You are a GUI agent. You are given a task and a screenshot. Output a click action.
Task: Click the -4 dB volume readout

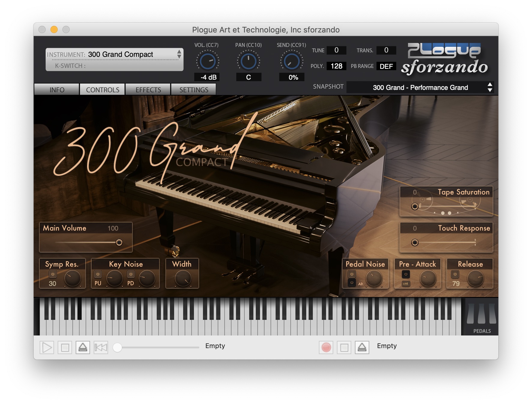pos(207,77)
